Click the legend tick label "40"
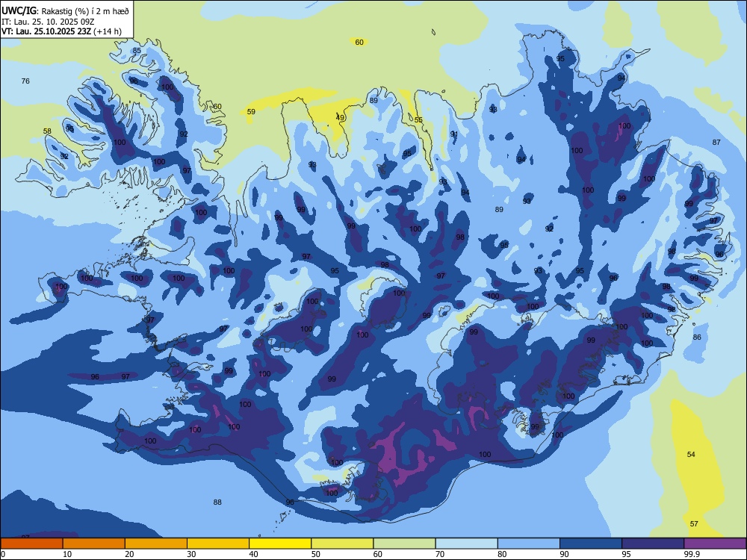747x560 pixels. click(x=253, y=554)
